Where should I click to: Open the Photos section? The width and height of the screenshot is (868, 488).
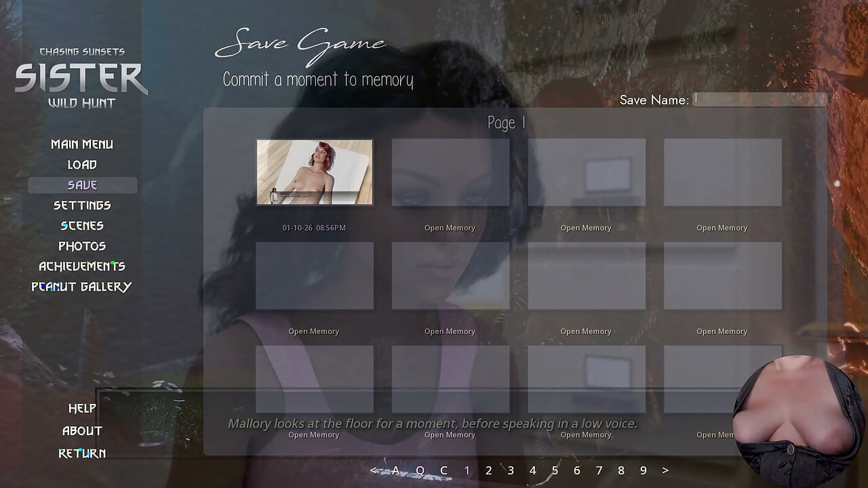click(x=82, y=246)
